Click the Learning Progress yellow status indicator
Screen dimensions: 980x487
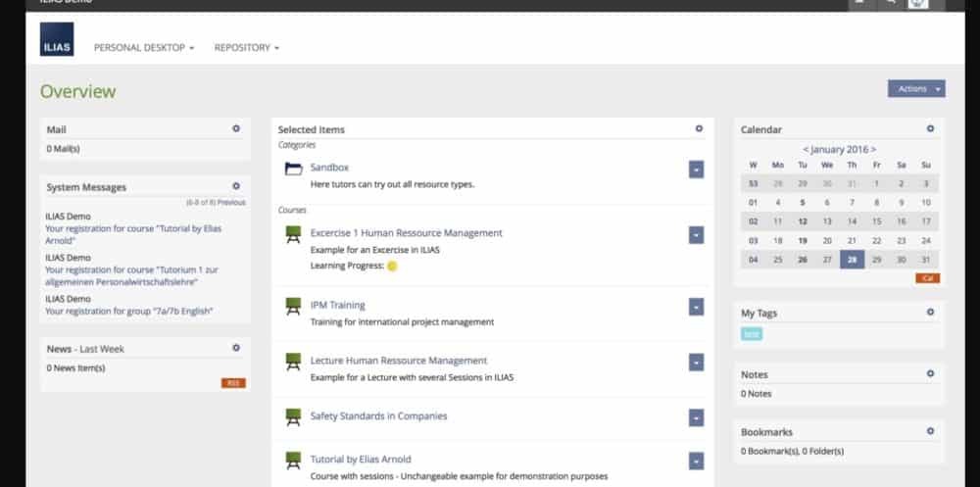tap(392, 266)
